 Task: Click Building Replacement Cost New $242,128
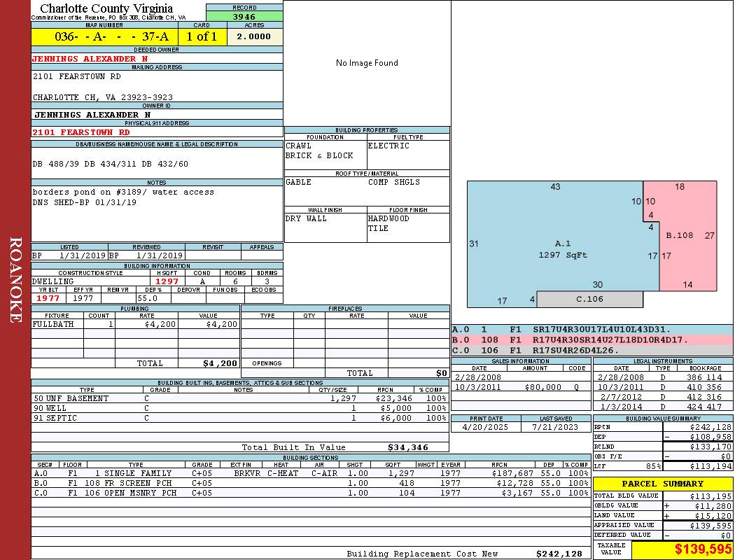(559, 554)
